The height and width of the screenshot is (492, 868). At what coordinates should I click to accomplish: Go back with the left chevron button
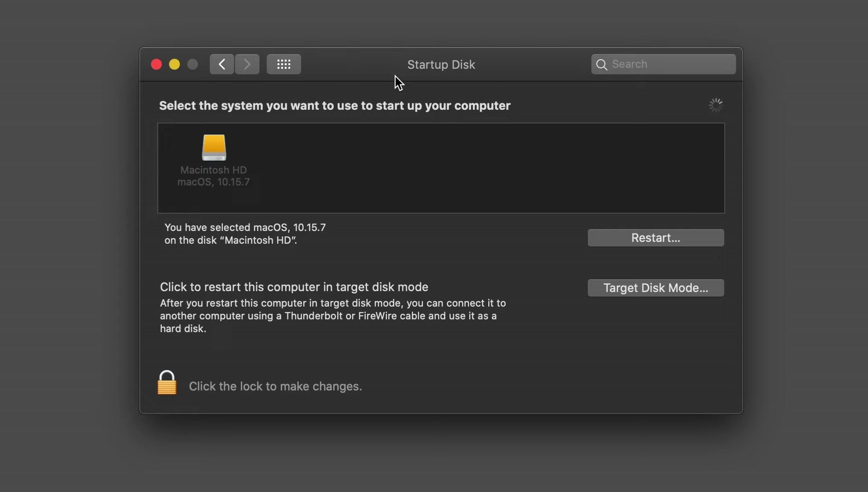[x=222, y=64]
